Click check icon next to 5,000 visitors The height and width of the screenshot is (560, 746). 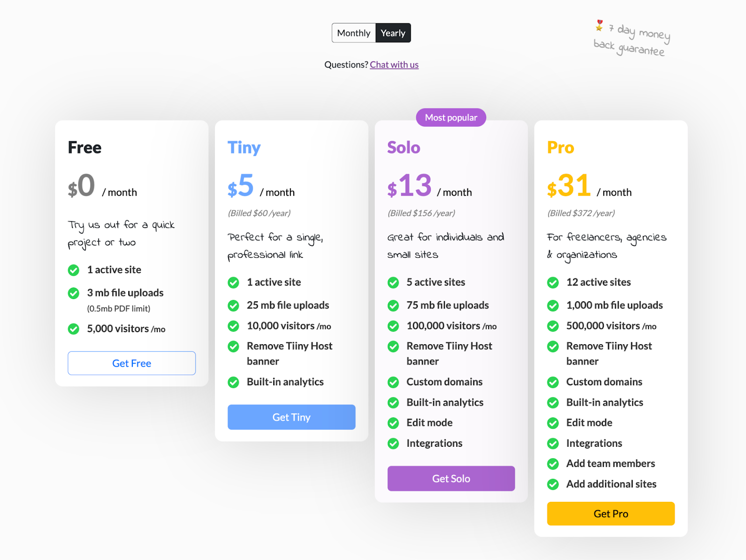[x=74, y=329]
